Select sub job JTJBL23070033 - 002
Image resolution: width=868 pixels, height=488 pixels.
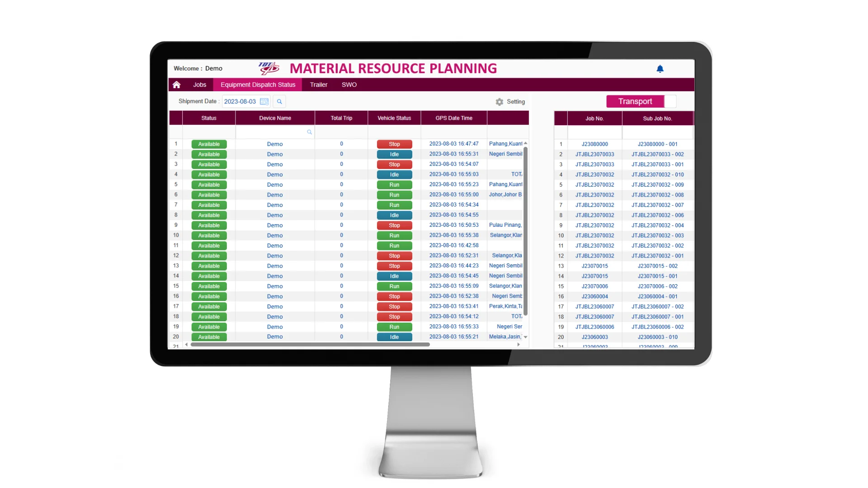pyautogui.click(x=657, y=154)
